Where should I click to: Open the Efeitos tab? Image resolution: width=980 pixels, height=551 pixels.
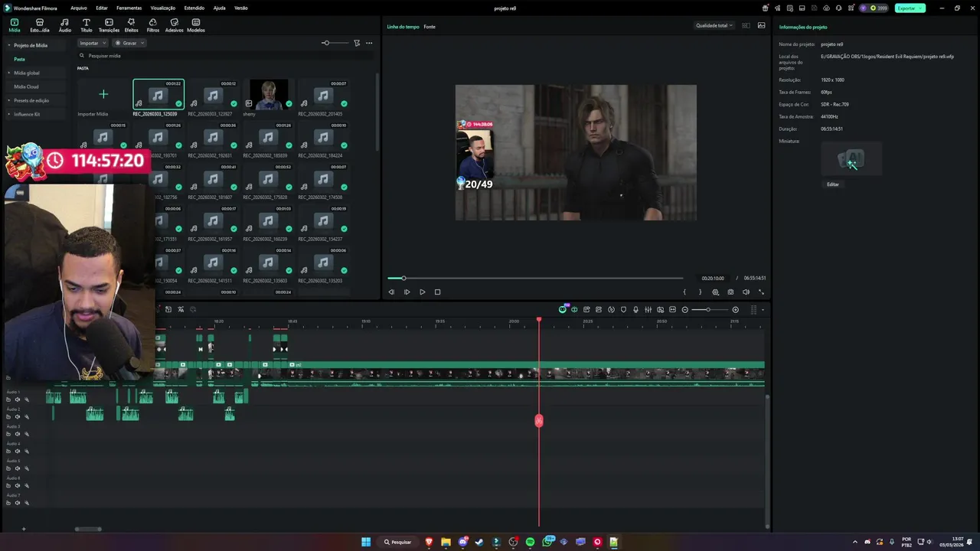tap(131, 25)
